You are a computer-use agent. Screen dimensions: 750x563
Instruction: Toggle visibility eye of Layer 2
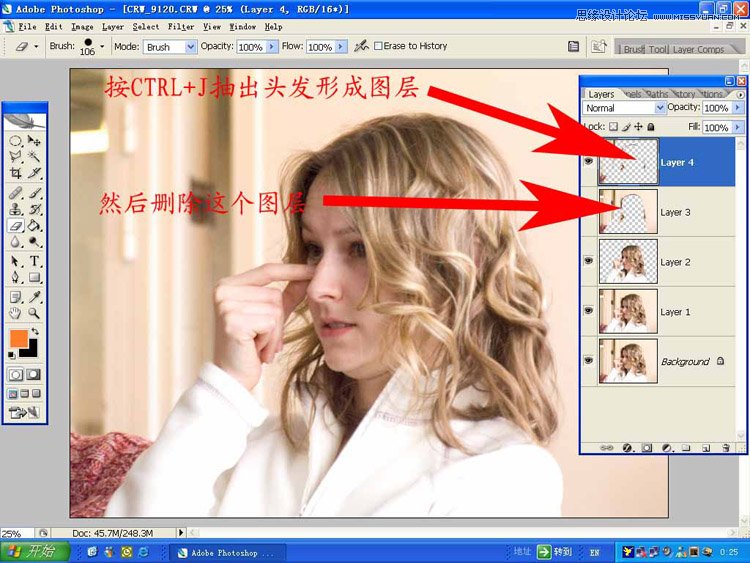click(589, 261)
